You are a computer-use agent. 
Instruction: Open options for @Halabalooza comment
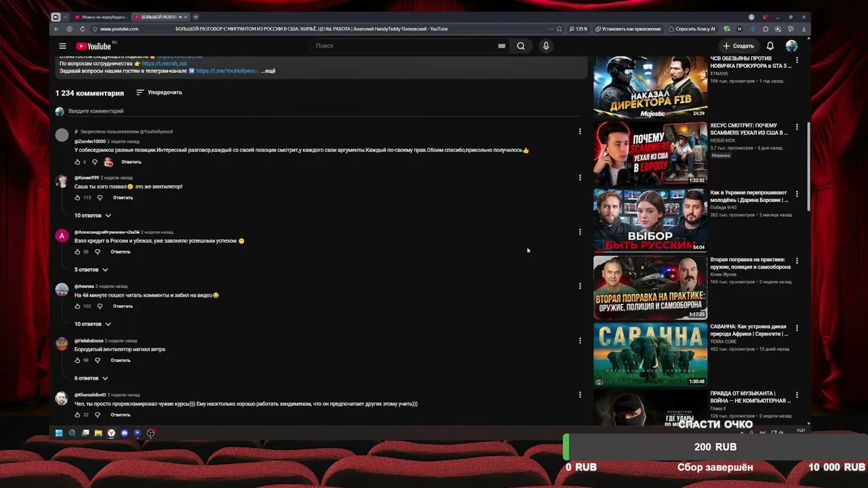point(580,340)
